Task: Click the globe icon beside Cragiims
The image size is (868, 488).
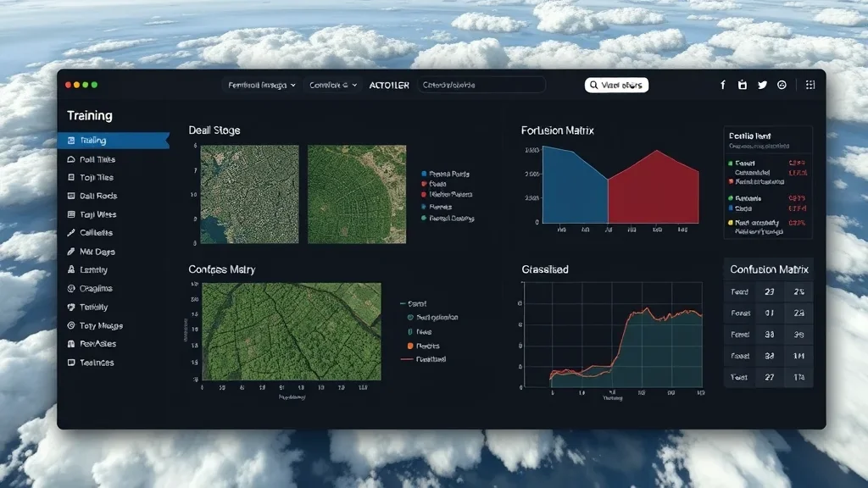Action: (71, 288)
